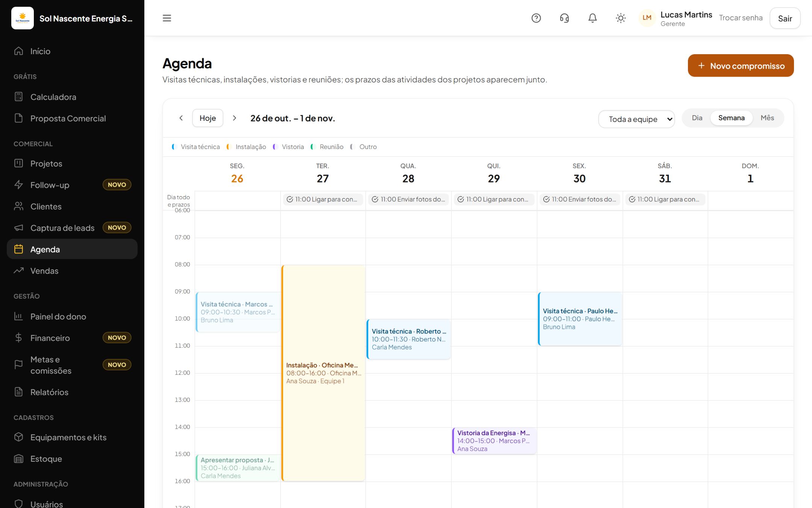Go to Follow-up lightning icon

[18, 185]
